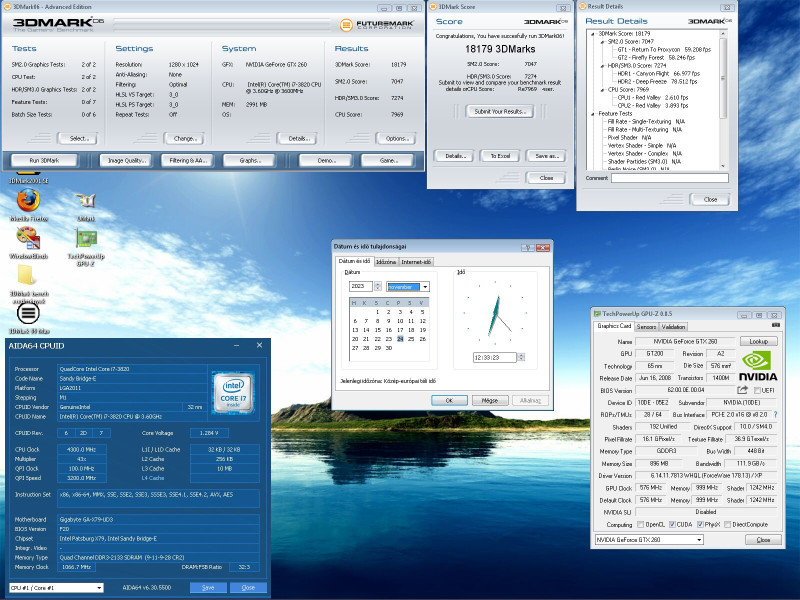Open the CPU #1 / Core #1 dropdown

click(x=99, y=588)
